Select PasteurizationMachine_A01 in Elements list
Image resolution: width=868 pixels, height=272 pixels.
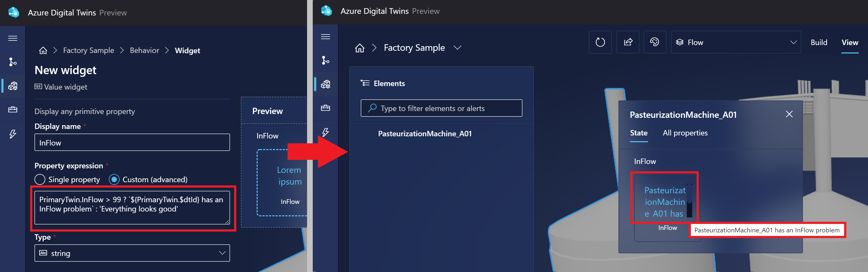(425, 134)
